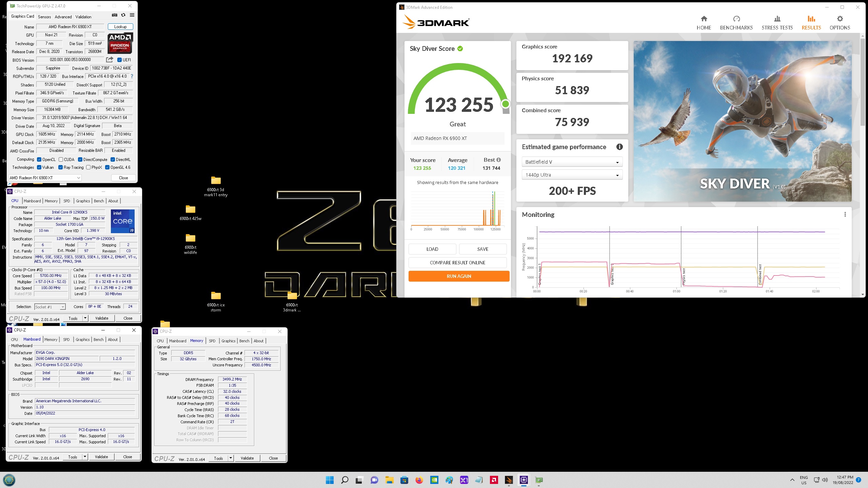Toggle the CUDA checkbox

tap(61, 160)
